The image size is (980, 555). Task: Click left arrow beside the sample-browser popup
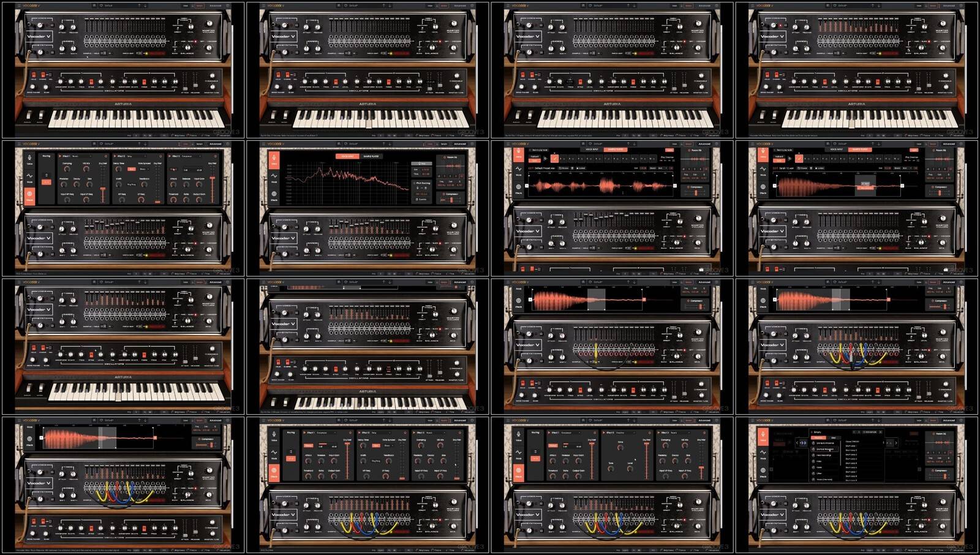[x=797, y=443]
